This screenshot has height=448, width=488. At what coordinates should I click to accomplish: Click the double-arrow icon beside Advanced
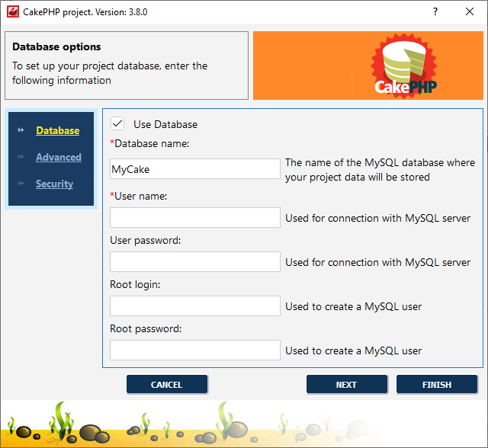point(21,157)
